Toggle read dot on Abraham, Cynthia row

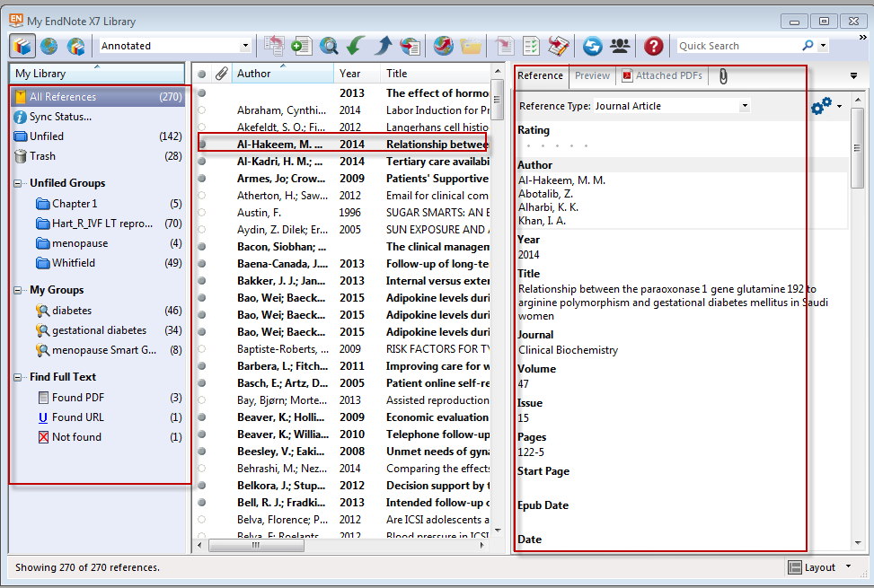coord(202,110)
